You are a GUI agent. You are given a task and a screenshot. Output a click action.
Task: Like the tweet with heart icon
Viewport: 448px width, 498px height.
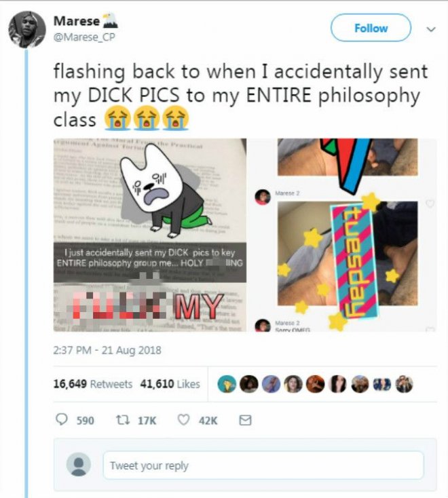[183, 421]
